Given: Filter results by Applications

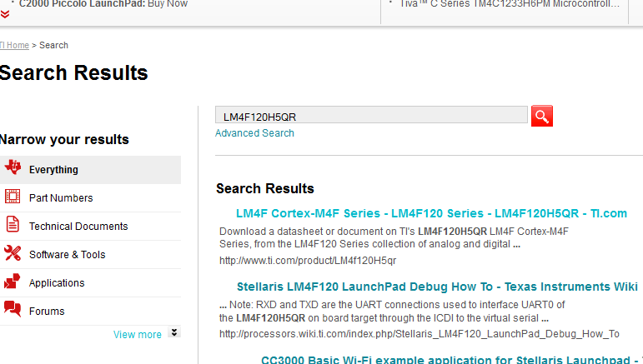Looking at the screenshot, I should click(x=90, y=283).
